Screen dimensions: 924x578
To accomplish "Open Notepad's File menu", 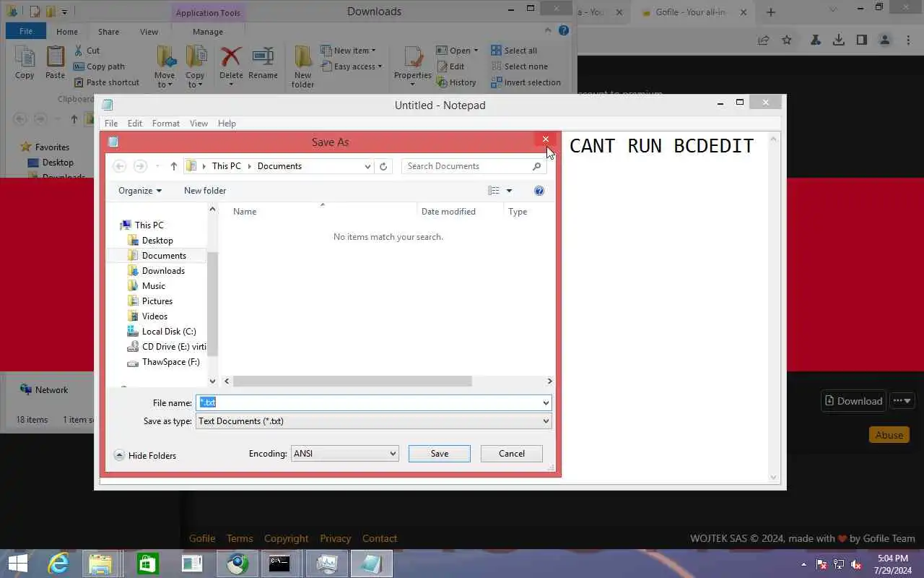I will point(111,124).
